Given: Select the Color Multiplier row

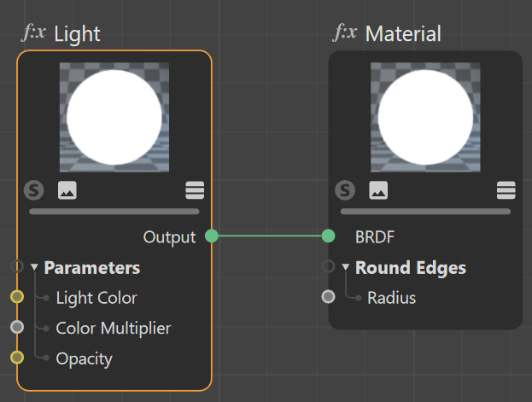Looking at the screenshot, I should [x=114, y=328].
